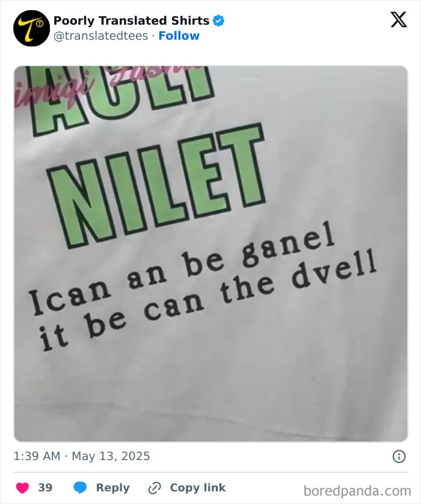Click the Reply label text
421x504 pixels.
click(113, 488)
